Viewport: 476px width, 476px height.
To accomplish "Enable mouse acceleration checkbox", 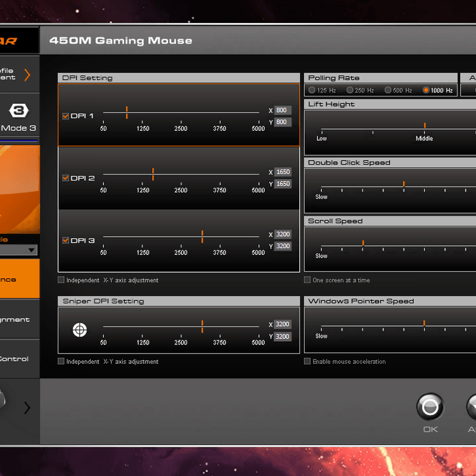I will [307, 361].
